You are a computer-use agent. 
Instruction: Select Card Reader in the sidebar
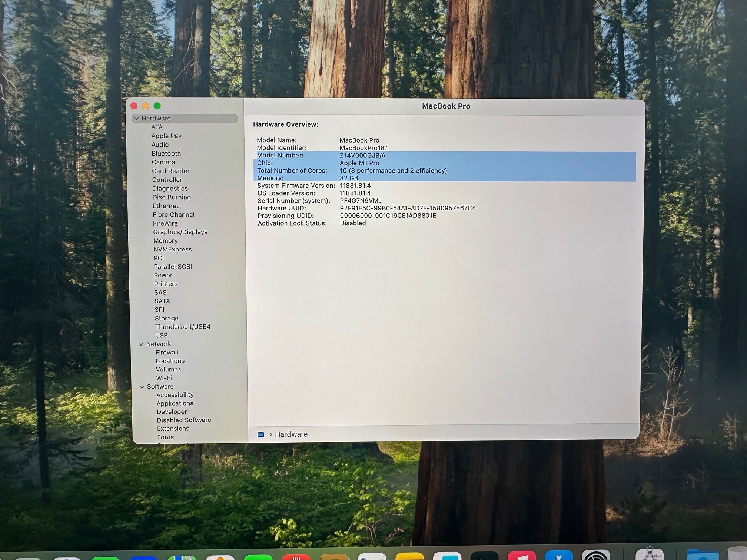[171, 171]
